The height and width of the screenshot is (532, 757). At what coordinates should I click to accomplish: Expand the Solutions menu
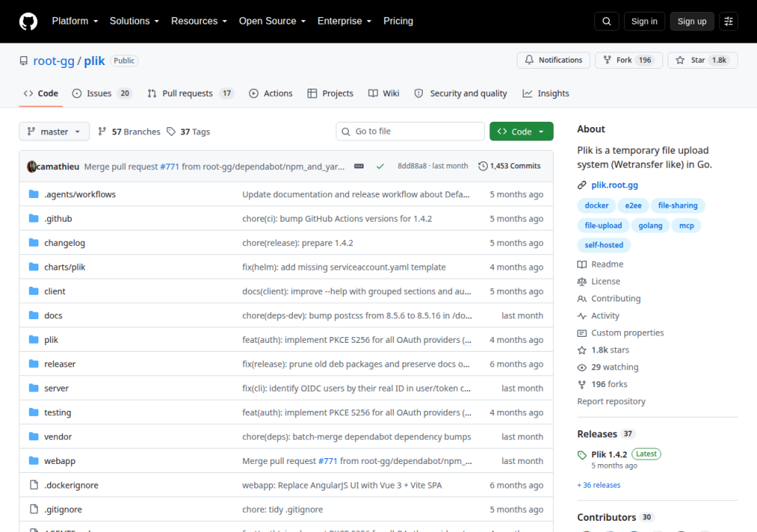coord(135,21)
